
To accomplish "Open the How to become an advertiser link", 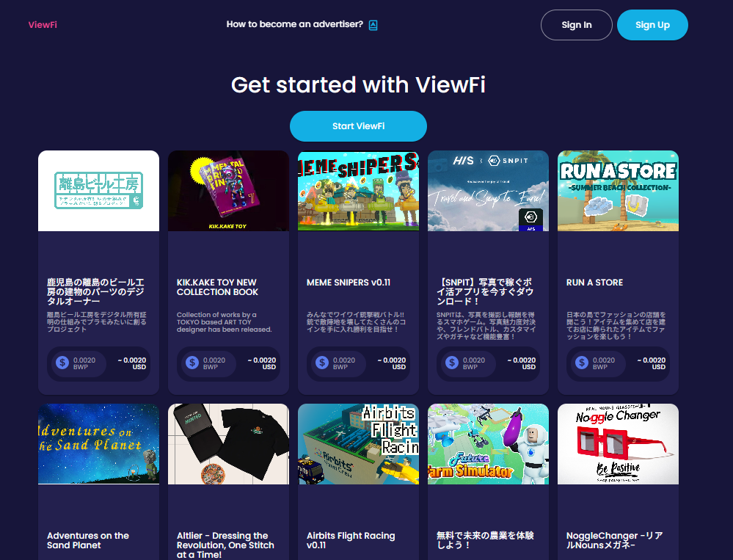I will (294, 24).
